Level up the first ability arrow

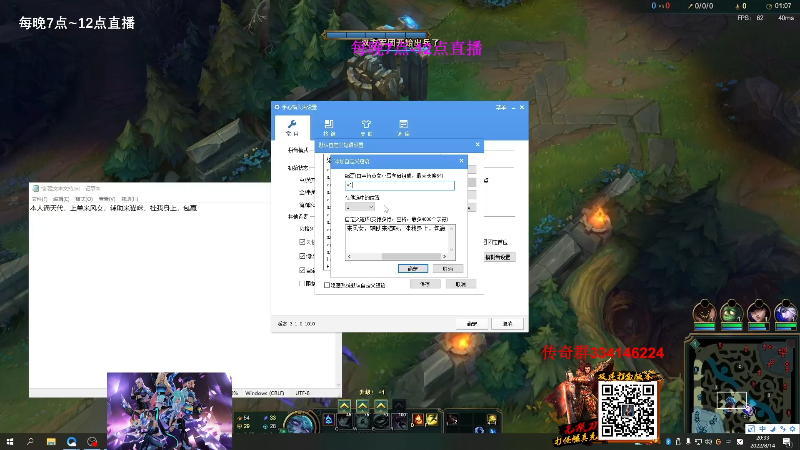point(344,406)
